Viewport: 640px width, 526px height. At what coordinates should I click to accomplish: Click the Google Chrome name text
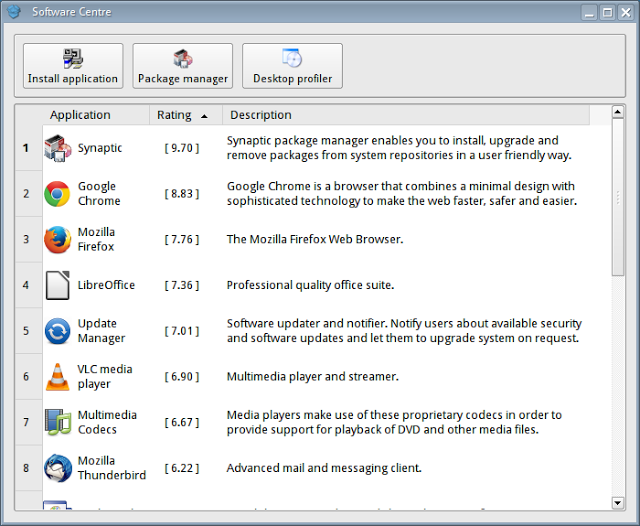(x=99, y=194)
